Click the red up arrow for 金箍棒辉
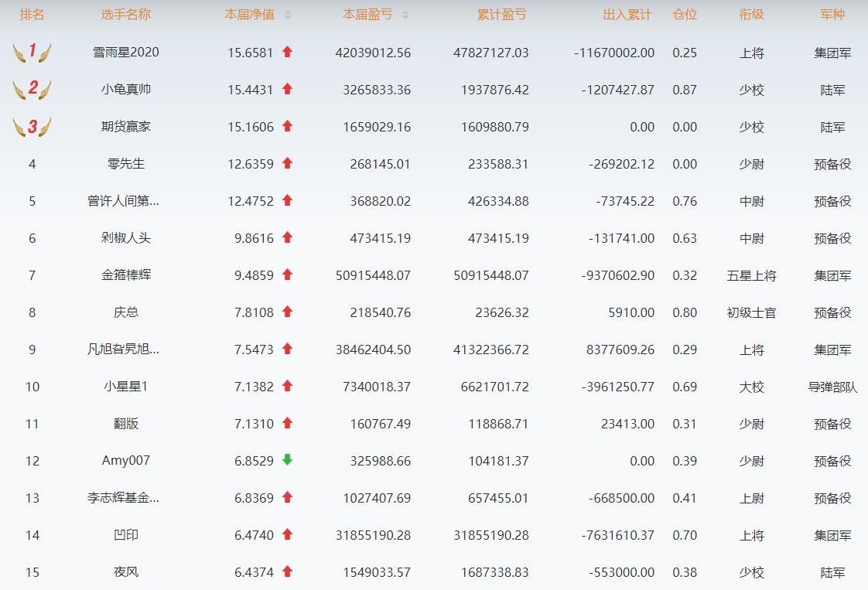The image size is (868, 590). coord(287,275)
